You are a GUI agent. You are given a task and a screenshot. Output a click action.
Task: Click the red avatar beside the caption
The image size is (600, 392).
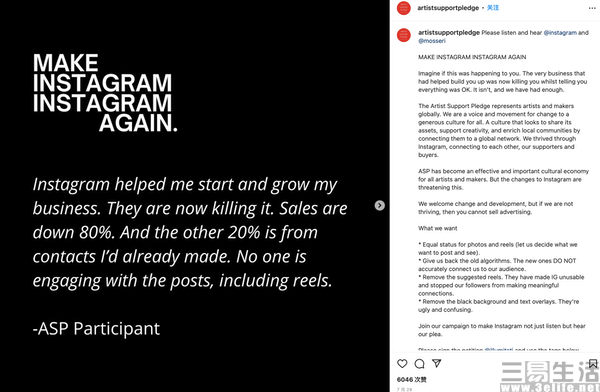[404, 35]
